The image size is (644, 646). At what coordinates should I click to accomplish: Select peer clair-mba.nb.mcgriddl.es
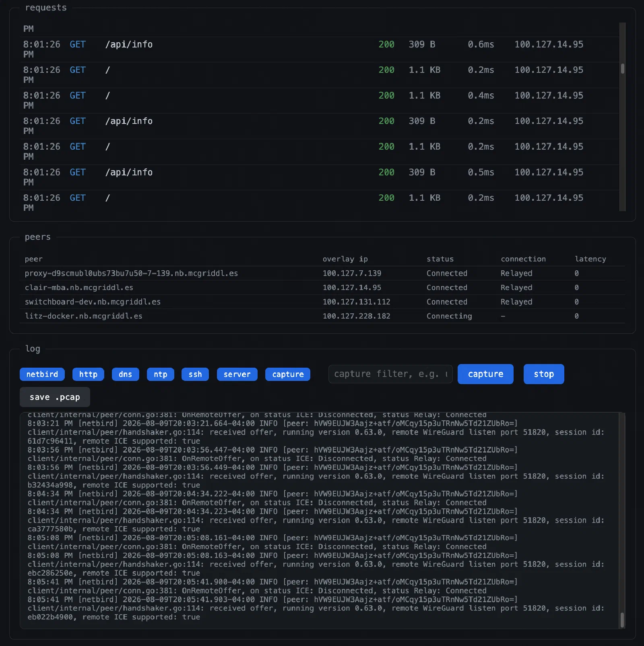pos(79,288)
